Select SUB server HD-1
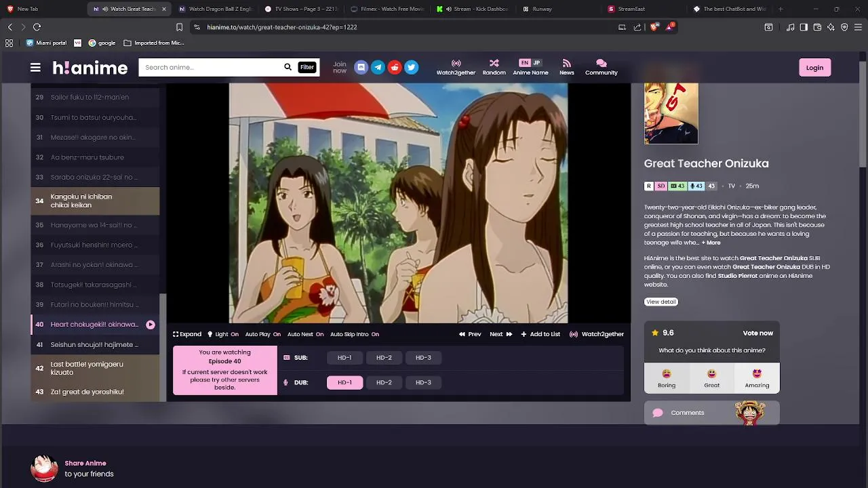Viewport: 868px width, 488px height. 344,358
